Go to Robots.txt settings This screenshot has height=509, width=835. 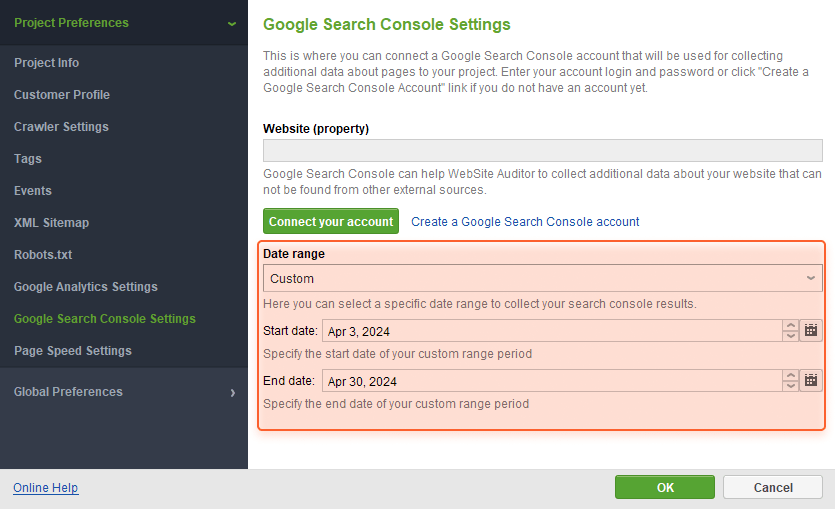(x=43, y=254)
